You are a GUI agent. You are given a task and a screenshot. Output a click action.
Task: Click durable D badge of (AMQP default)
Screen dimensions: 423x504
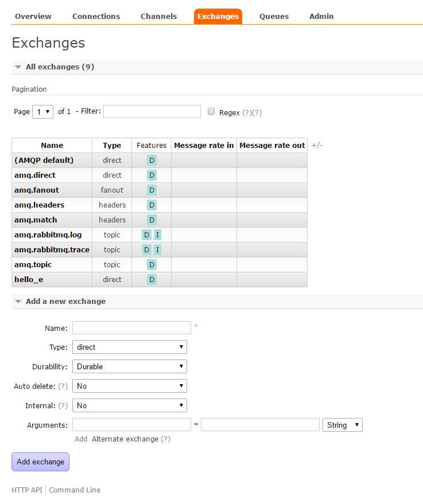point(152,160)
